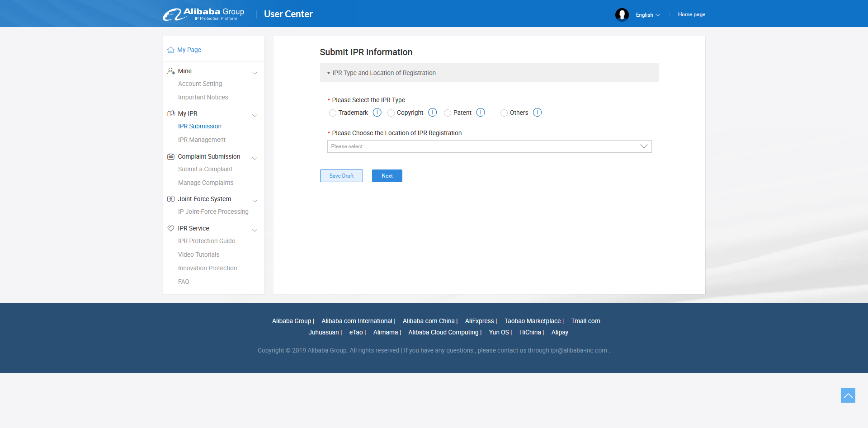Image resolution: width=868 pixels, height=428 pixels.
Task: Click the Next button
Action: (x=387, y=176)
